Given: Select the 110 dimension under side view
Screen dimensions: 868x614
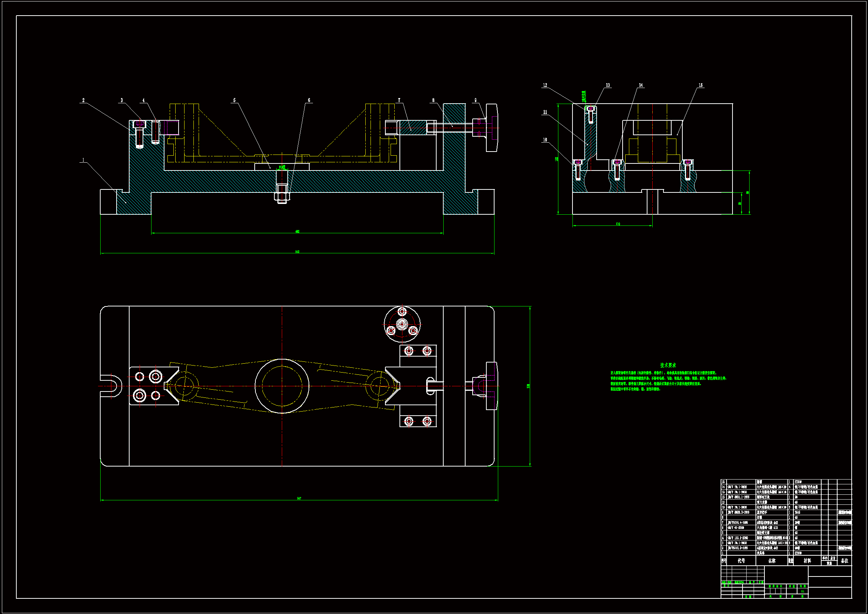Looking at the screenshot, I should pos(618,224).
